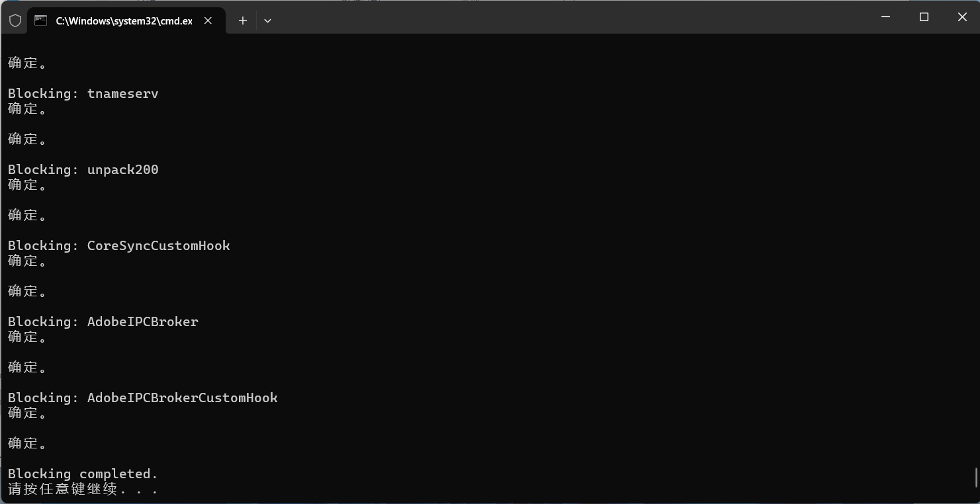Click the 'Blocking: AdobeIPCBrokerCustomHook' line
The height and width of the screenshot is (504, 980).
[143, 398]
